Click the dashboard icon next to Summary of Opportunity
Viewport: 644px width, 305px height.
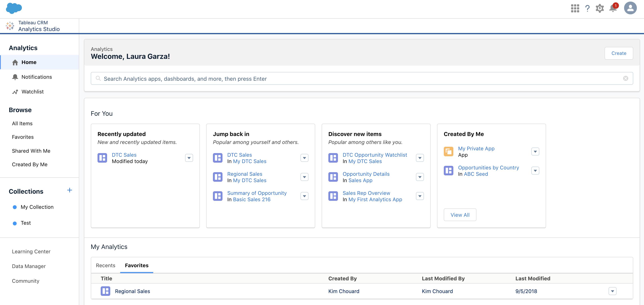218,196
